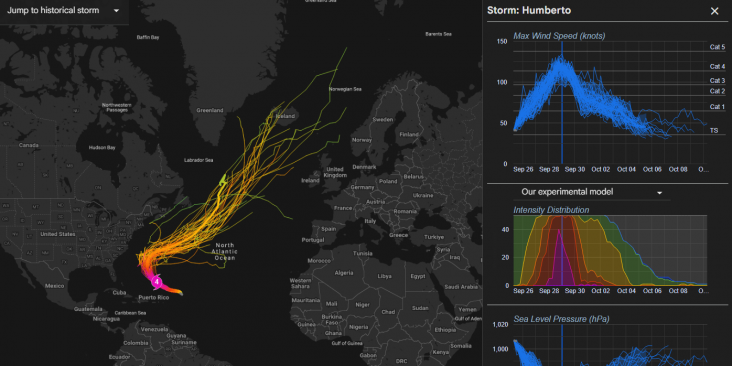Click the TS threshold label on wind chart
Screen dimensions: 732x366
pyautogui.click(x=714, y=131)
